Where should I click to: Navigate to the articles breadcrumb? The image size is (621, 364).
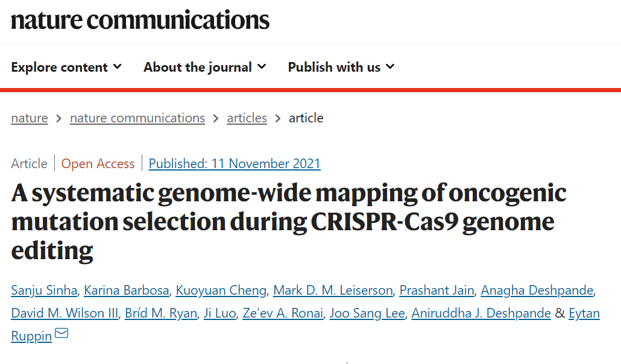coord(247,118)
